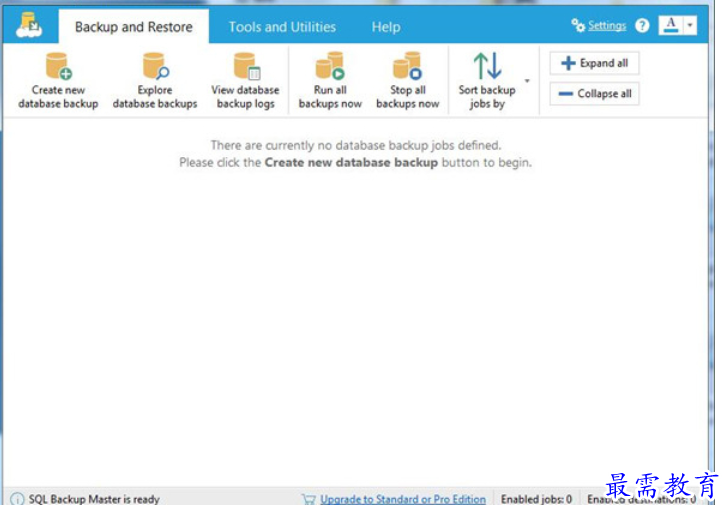View database backup logs
The width and height of the screenshot is (727, 517).
[245, 81]
